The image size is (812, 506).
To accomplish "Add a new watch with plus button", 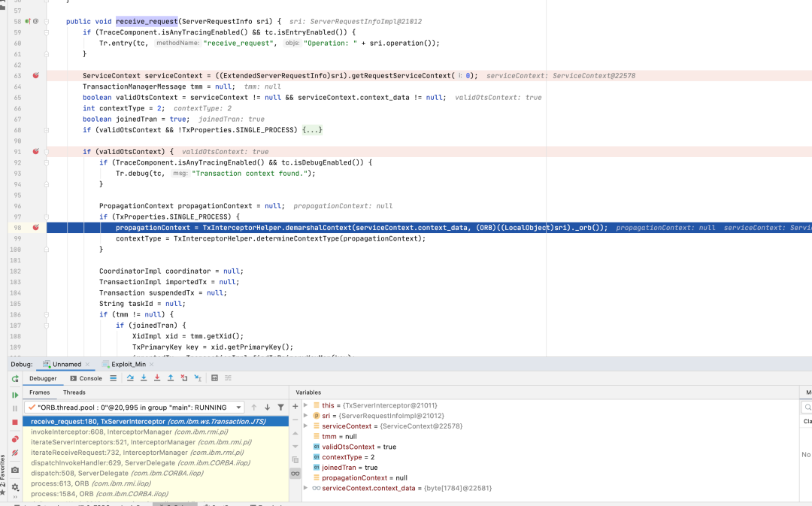I will tap(295, 406).
